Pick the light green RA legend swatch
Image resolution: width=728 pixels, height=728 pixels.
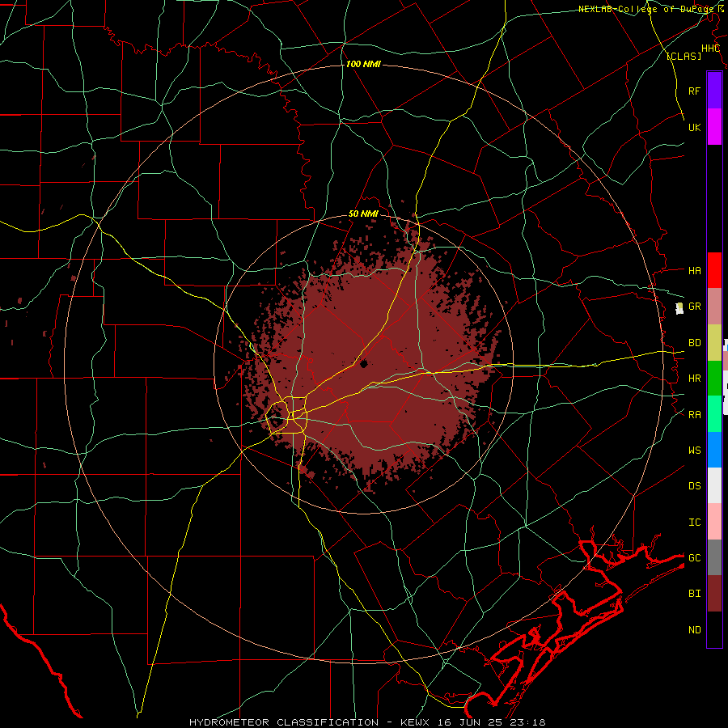[x=714, y=414]
